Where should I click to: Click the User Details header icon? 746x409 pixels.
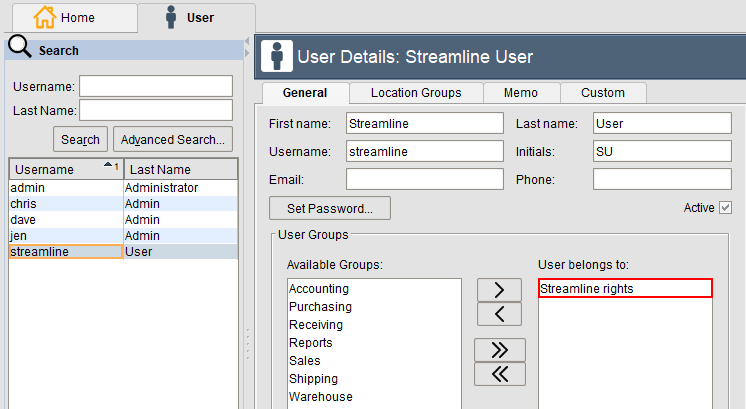[276, 56]
